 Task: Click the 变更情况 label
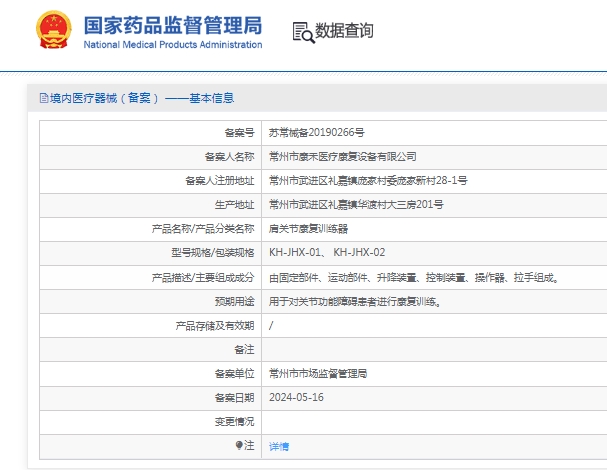click(x=235, y=422)
